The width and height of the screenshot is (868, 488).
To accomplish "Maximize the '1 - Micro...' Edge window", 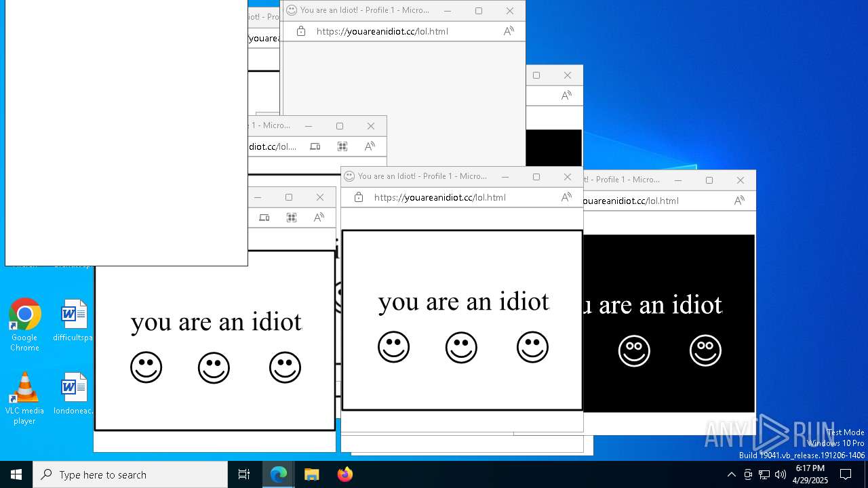I will 340,126.
